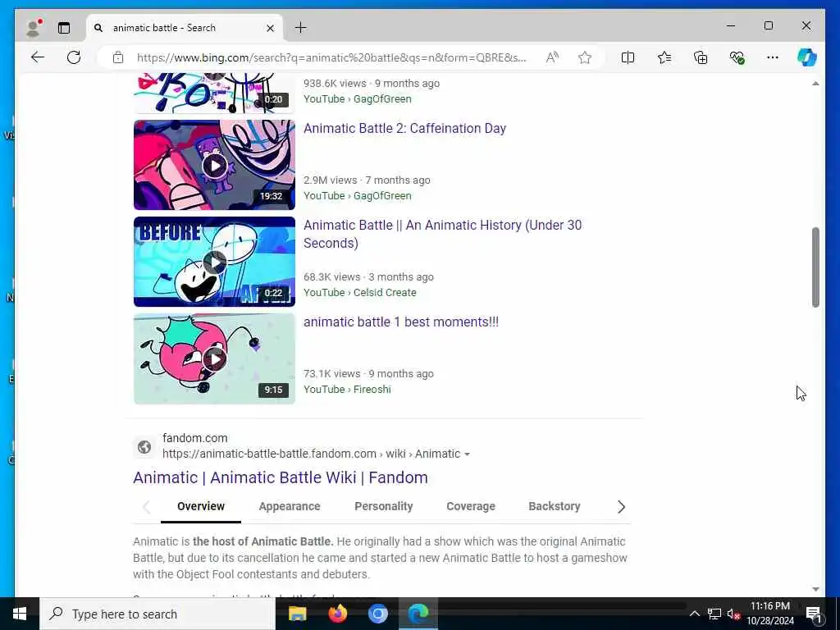Screen dimensions: 840x630
Task: Open Browser essentials heart icon
Action: [x=737, y=57]
